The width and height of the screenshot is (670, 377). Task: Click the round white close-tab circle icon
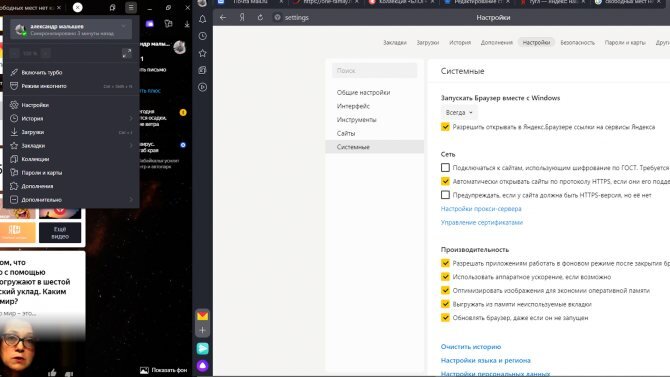click(77, 7)
